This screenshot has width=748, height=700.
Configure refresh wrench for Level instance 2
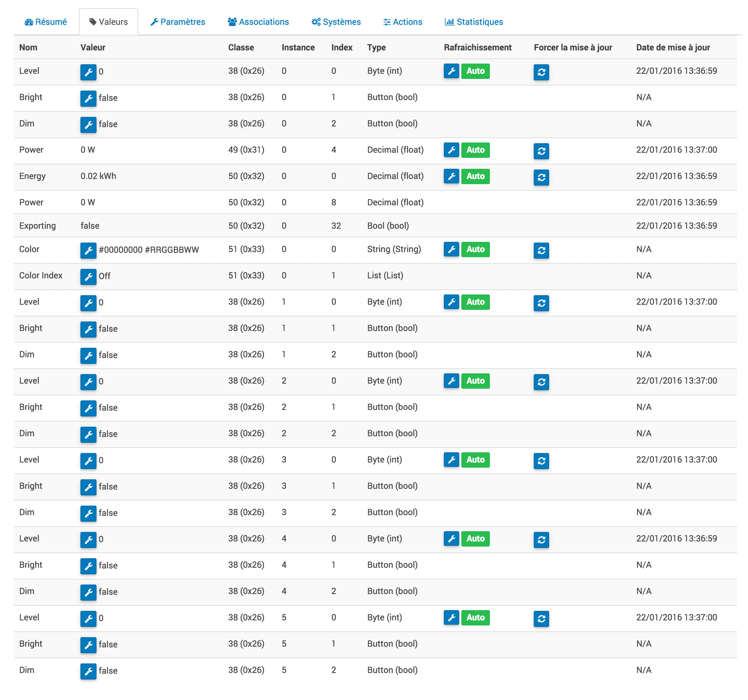452,381
